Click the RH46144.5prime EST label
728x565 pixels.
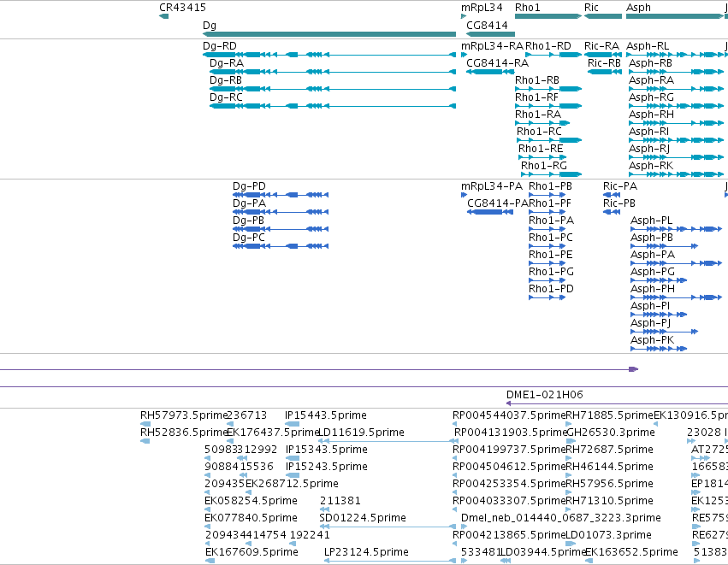(x=610, y=467)
